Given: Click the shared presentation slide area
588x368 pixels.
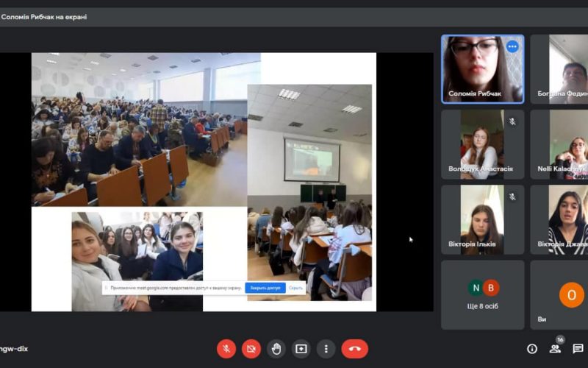Looking at the screenshot, I should (x=204, y=182).
